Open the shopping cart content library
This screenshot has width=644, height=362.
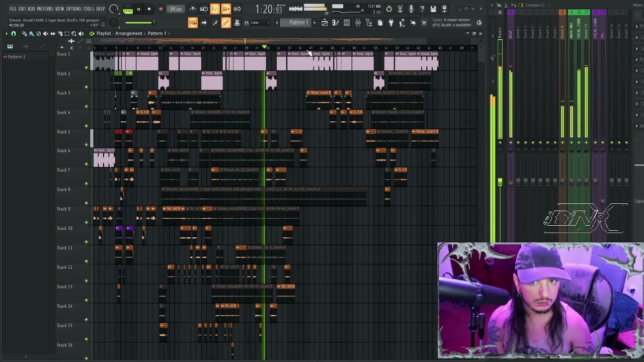tap(424, 23)
